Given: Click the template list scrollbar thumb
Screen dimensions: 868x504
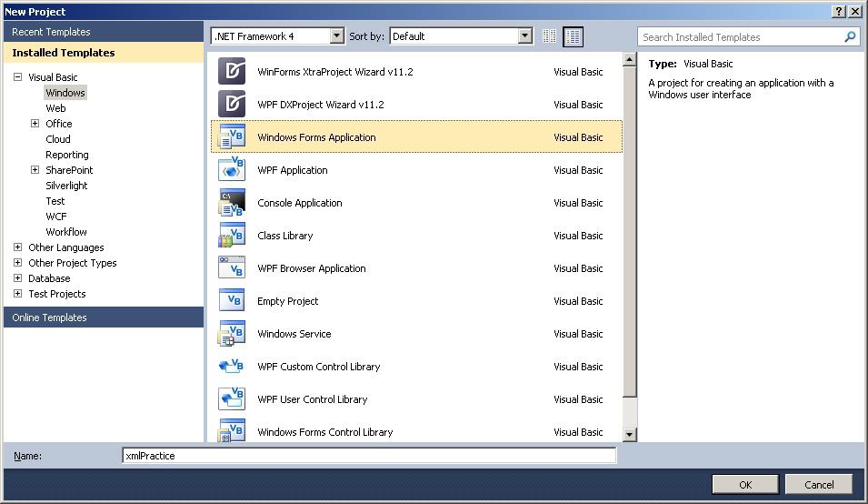Looking at the screenshot, I should click(629, 231).
